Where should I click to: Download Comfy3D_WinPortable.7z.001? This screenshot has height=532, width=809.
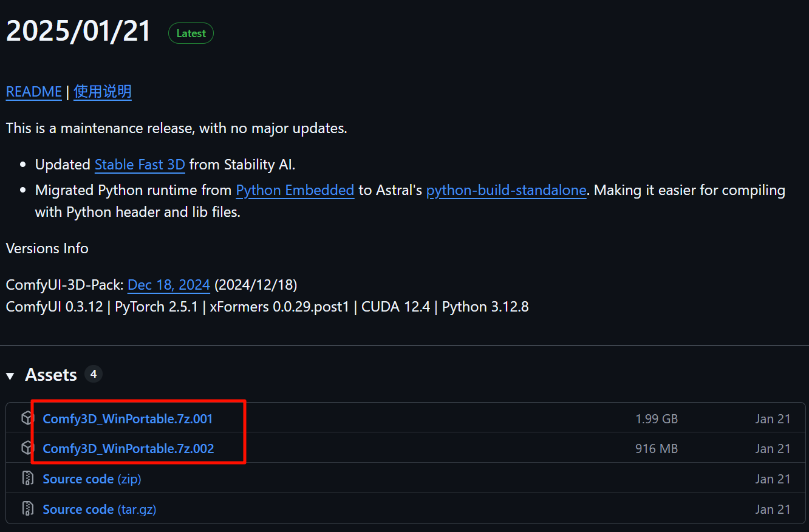coord(128,418)
